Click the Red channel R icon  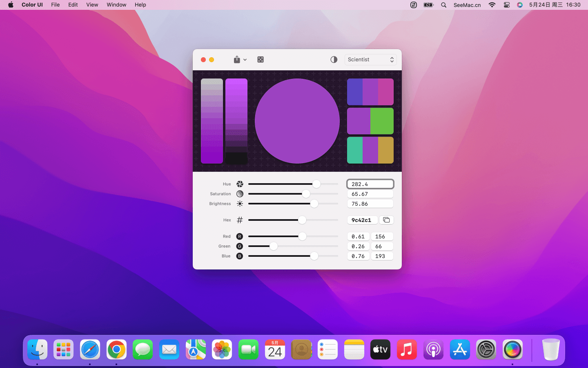(x=240, y=236)
